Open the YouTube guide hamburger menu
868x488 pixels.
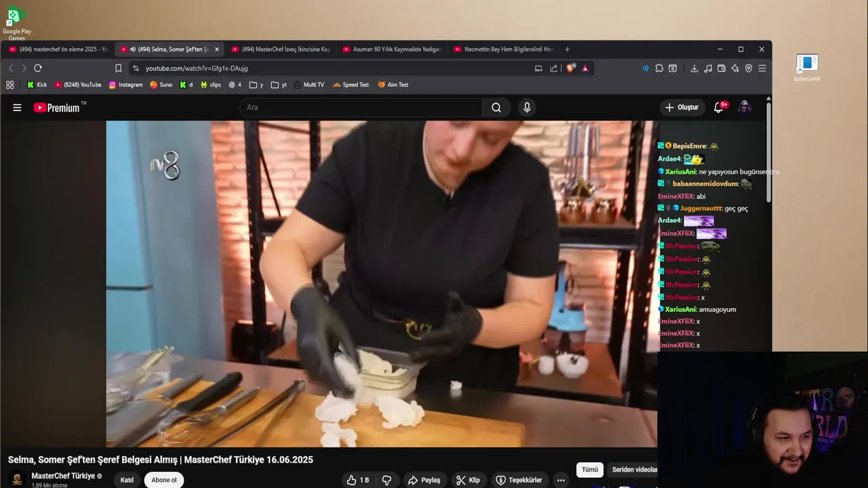click(17, 107)
